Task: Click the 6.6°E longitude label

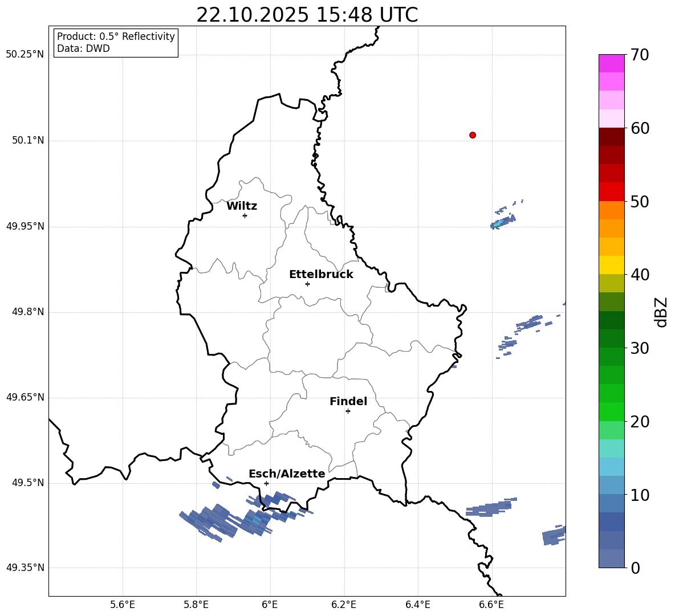Action: [x=491, y=605]
